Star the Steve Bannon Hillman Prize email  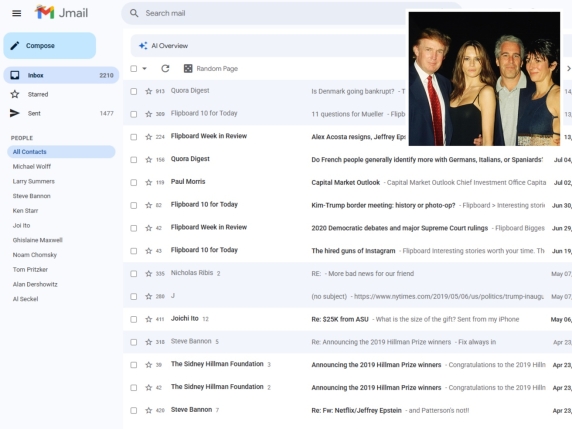click(148, 342)
